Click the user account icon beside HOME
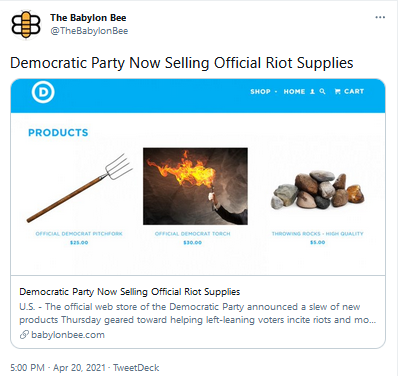Image resolution: width=403 pixels, height=376 pixels. click(x=312, y=91)
